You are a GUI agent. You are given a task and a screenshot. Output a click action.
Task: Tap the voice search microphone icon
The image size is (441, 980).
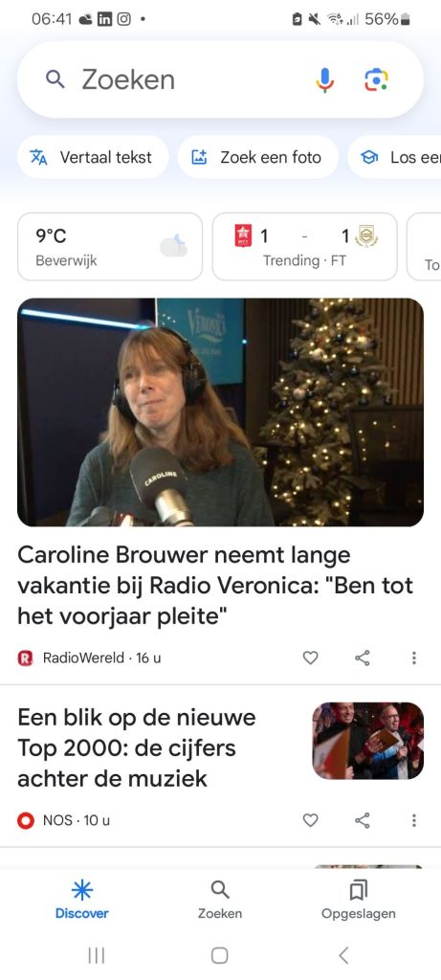[324, 80]
